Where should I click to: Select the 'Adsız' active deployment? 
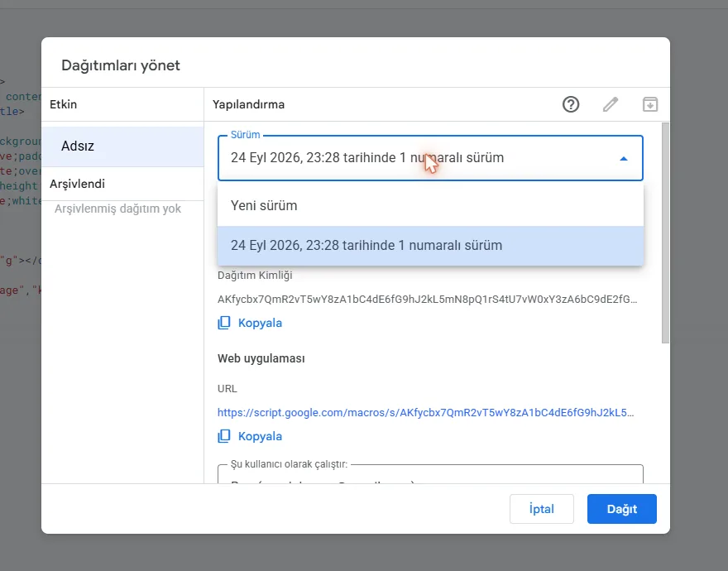tap(122, 146)
